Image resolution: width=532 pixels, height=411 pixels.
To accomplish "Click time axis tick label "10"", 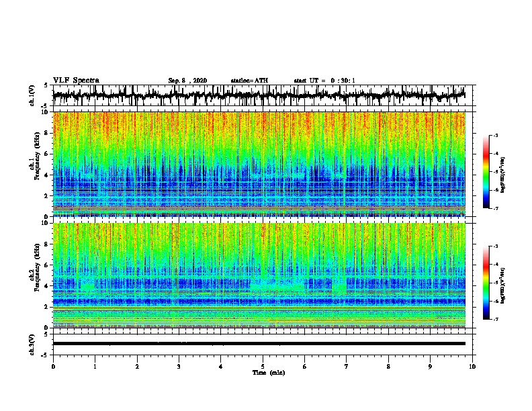I will (x=472, y=367).
